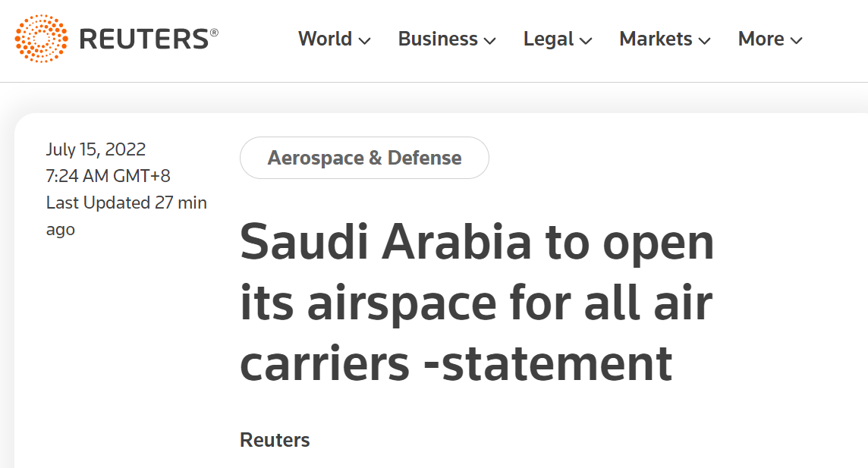Click the word 'statement' in the headline
868x468 pixels.
point(556,363)
